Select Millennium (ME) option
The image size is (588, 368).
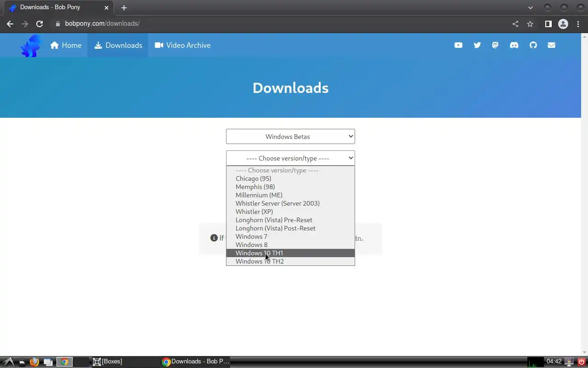[x=290, y=195]
